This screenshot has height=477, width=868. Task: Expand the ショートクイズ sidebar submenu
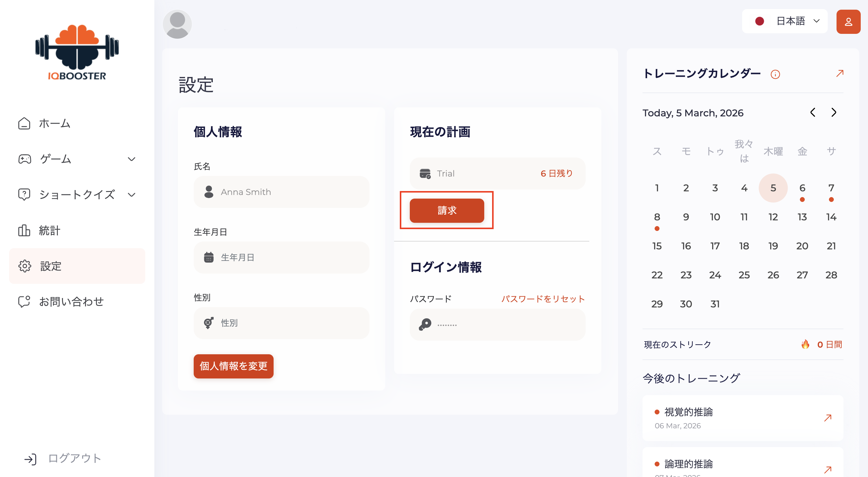tap(131, 195)
